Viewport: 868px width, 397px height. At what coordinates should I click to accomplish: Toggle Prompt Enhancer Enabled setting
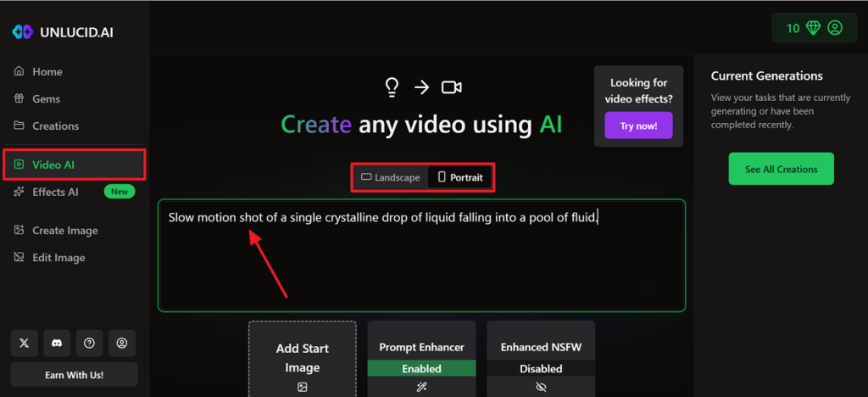[422, 368]
